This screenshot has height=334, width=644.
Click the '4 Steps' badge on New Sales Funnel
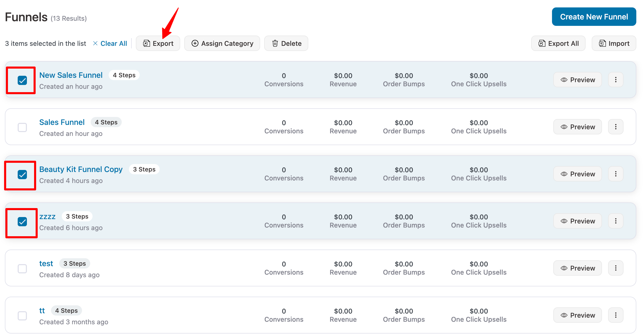pyautogui.click(x=124, y=75)
